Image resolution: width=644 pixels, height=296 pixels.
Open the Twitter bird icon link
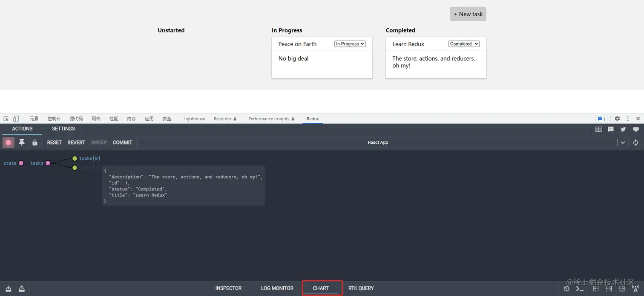(623, 129)
